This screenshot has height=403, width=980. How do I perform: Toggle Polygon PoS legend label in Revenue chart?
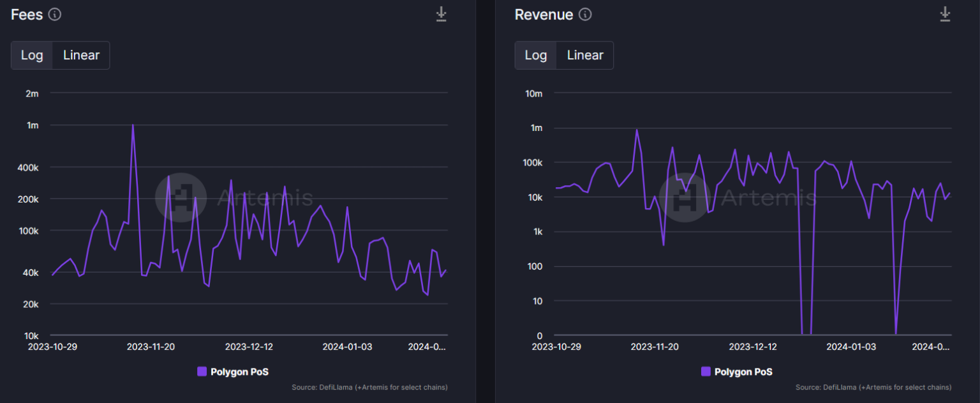(x=743, y=372)
